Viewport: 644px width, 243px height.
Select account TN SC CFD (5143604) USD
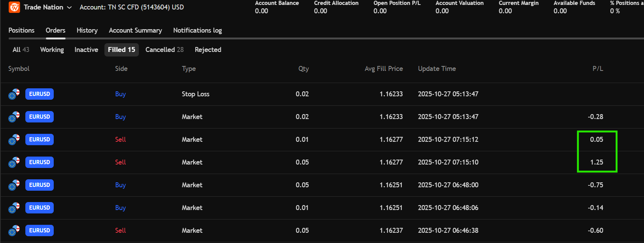pyautogui.click(x=132, y=7)
